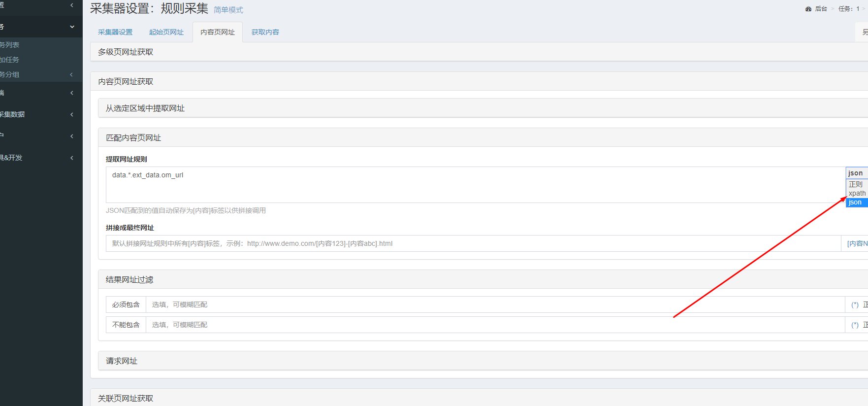
Task: Click the 提取网址规则 text area
Action: point(476,185)
